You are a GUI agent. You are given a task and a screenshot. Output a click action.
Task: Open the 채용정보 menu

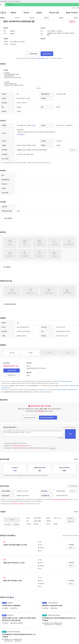13,12
